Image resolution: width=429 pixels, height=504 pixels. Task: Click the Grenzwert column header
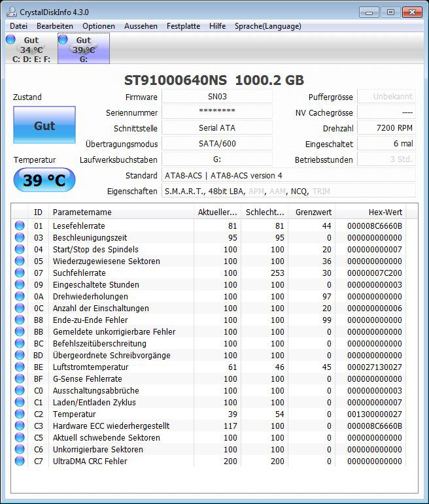click(x=312, y=212)
